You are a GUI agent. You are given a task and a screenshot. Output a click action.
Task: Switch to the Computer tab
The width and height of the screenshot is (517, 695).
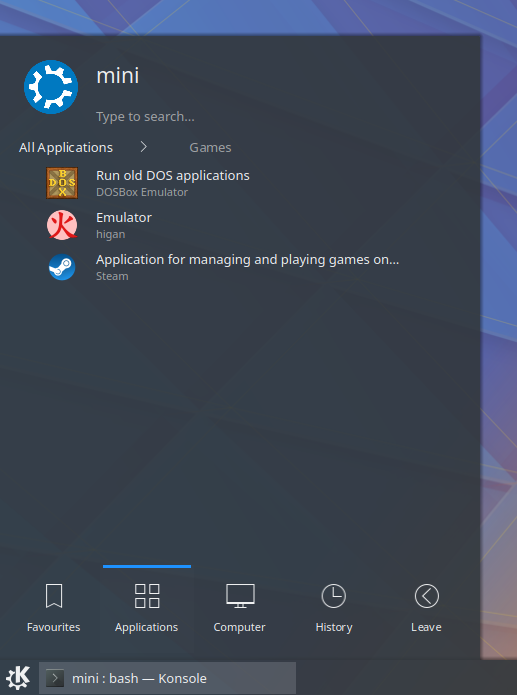240,611
